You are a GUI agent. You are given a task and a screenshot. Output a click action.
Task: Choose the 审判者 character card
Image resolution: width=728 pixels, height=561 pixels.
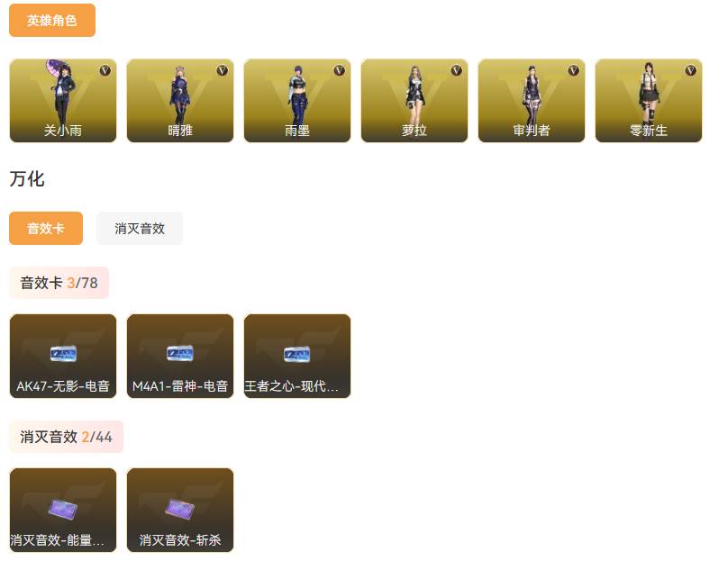[532, 101]
